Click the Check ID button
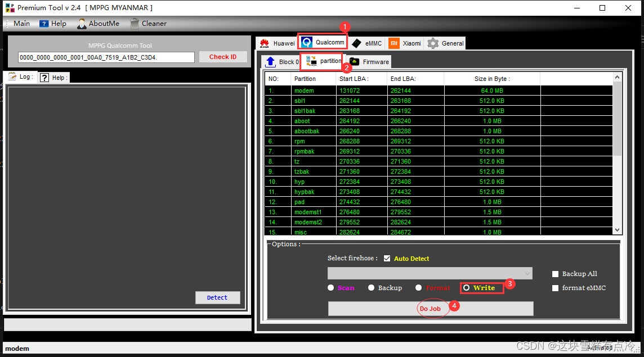The width and height of the screenshot is (644, 357). (223, 57)
